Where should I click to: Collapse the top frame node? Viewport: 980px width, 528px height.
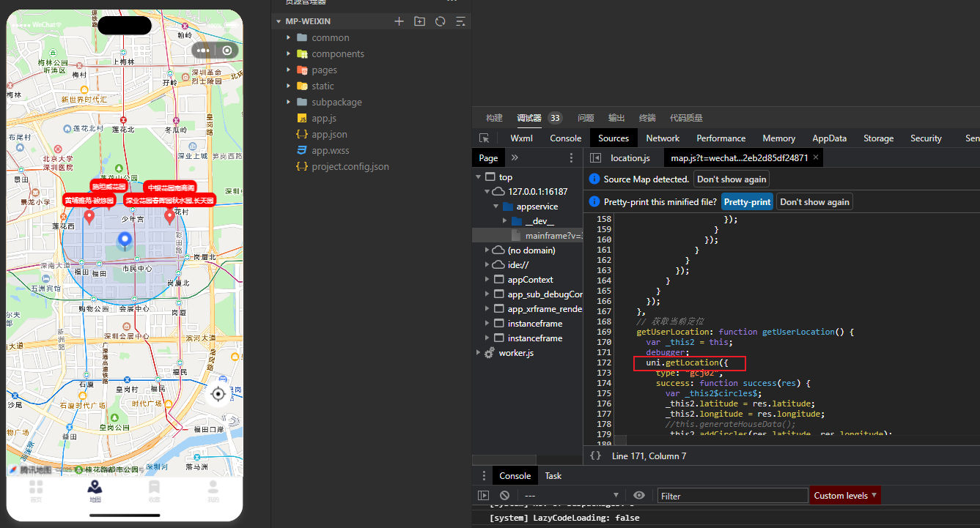pos(478,176)
